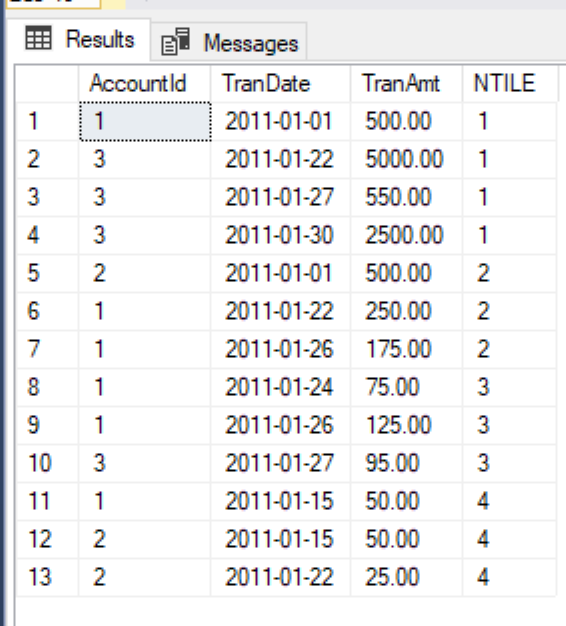Click the 5000.00 TranAmt cell
This screenshot has height=626, width=566.
tap(406, 159)
